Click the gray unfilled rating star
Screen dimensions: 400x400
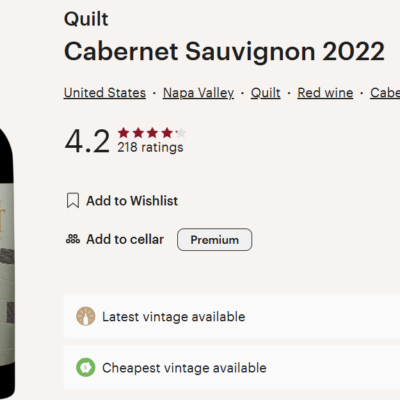click(181, 133)
